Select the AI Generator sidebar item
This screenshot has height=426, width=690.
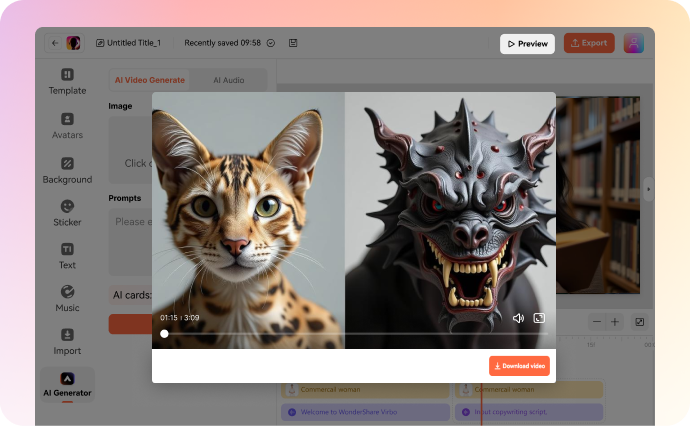point(67,384)
